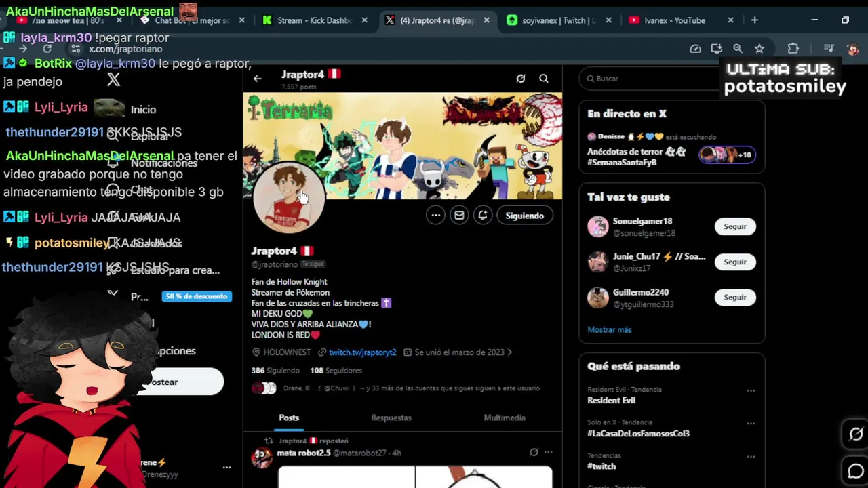
Task: Open more options for #LaCasaDeLosFamososCol3 trend
Action: 751,423
